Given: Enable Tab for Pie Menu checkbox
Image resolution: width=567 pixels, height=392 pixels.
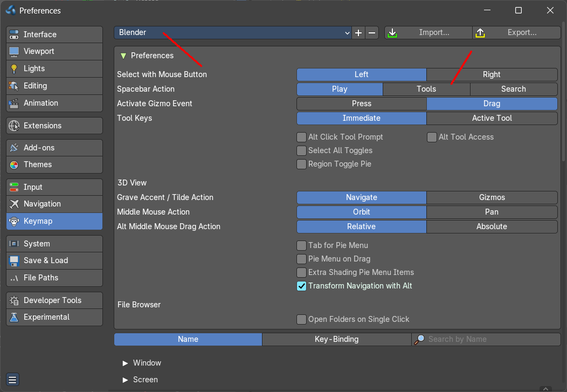Looking at the screenshot, I should coord(302,245).
